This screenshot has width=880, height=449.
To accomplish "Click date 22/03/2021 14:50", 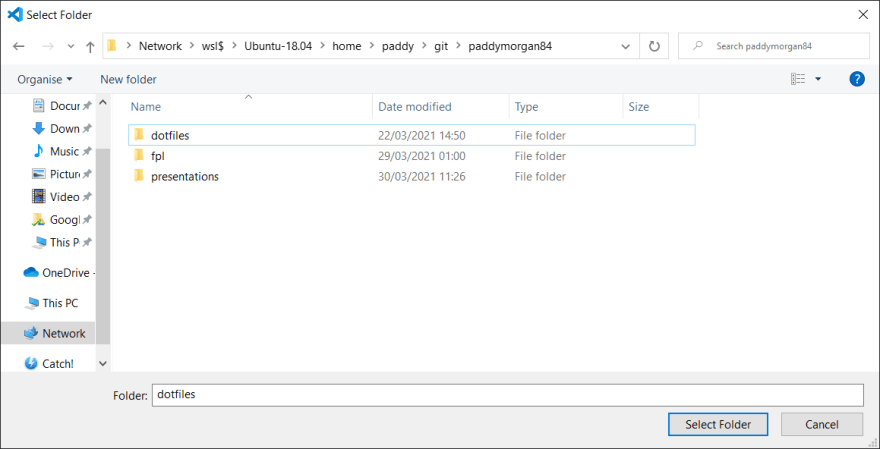I will pyautogui.click(x=421, y=135).
